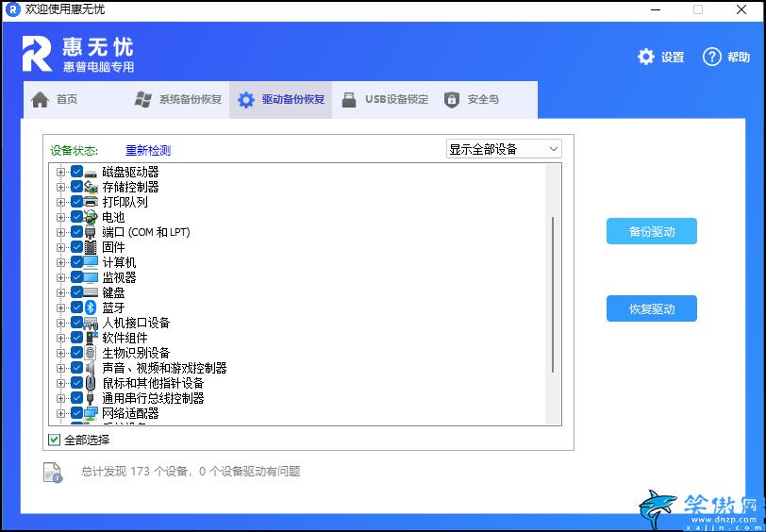Select the 驱动备份恢复 tab

[x=281, y=100]
